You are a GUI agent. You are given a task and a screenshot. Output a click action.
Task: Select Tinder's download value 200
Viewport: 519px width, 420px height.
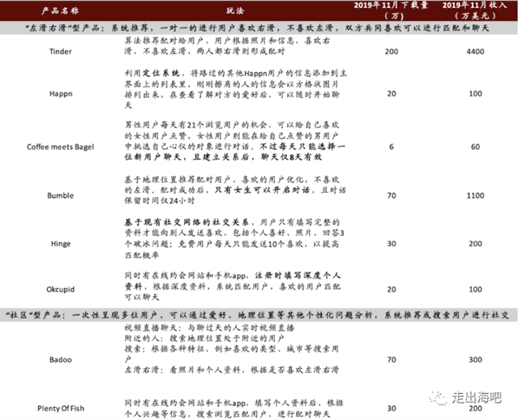coord(392,51)
